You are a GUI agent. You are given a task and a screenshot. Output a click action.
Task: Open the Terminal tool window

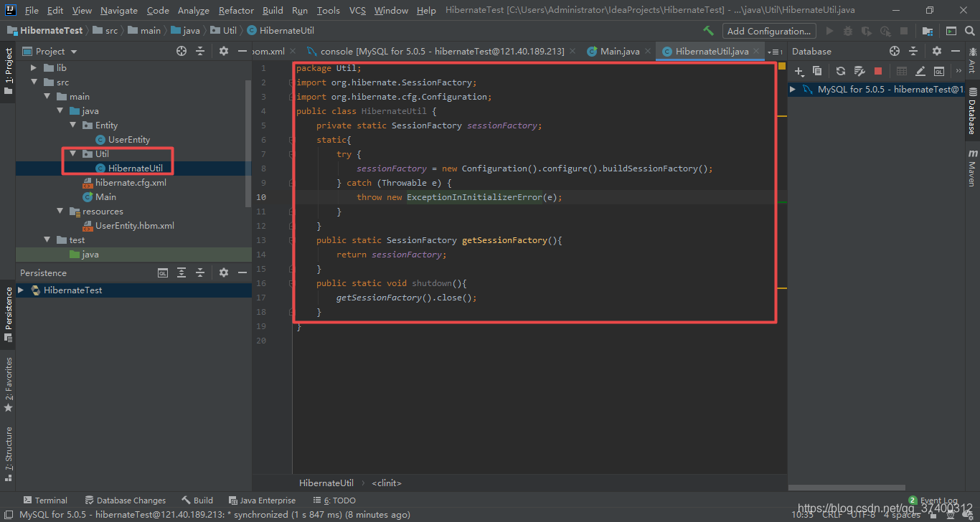[45, 500]
